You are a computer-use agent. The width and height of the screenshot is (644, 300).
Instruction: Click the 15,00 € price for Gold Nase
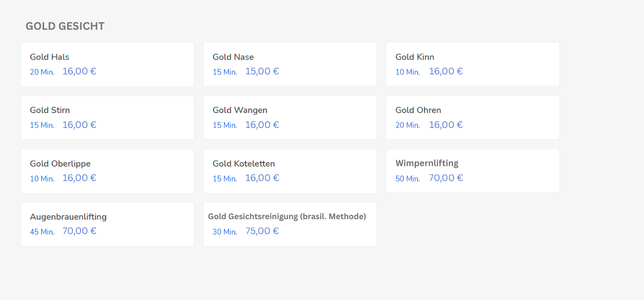(262, 71)
